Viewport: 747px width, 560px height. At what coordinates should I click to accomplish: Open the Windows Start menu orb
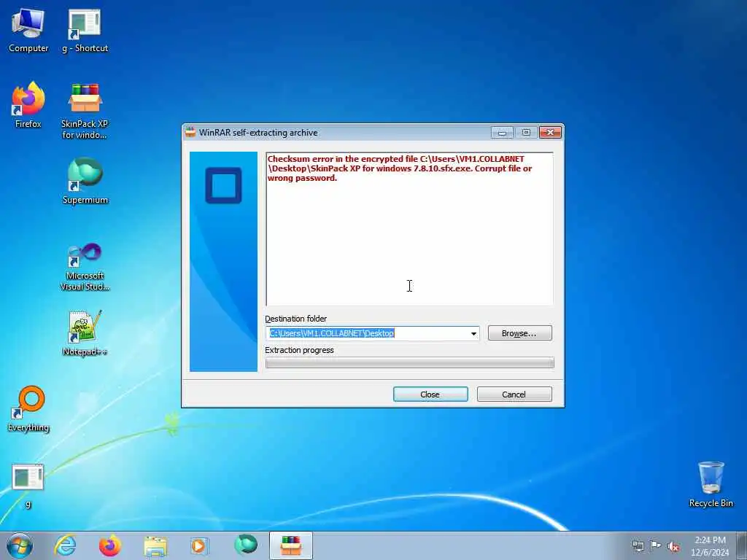20,545
